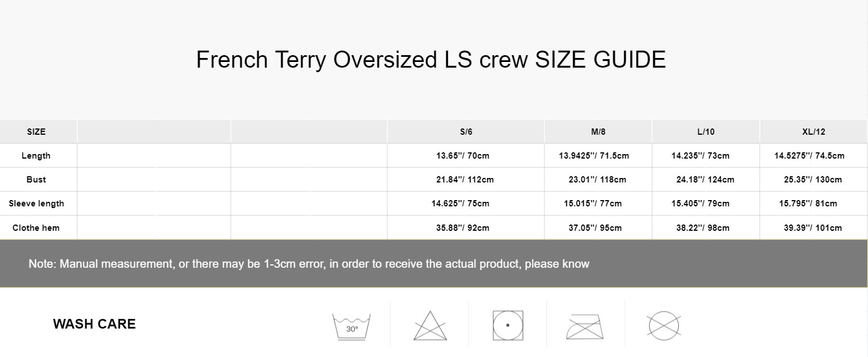
Task: Click the 30° machine wash icon
Action: pyautogui.click(x=351, y=326)
